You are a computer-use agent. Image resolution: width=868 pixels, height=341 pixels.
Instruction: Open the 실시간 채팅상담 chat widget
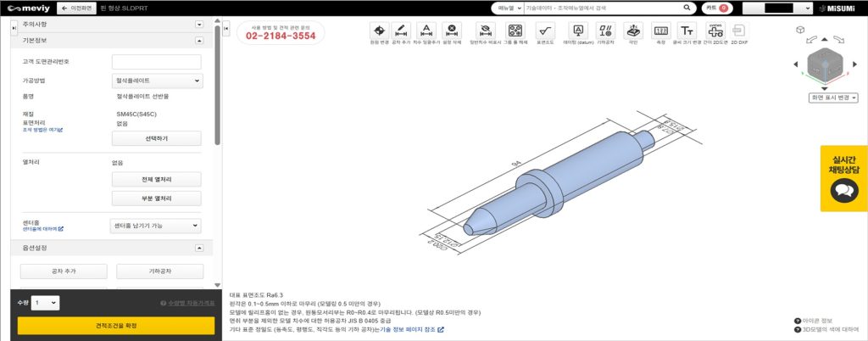pos(843,179)
